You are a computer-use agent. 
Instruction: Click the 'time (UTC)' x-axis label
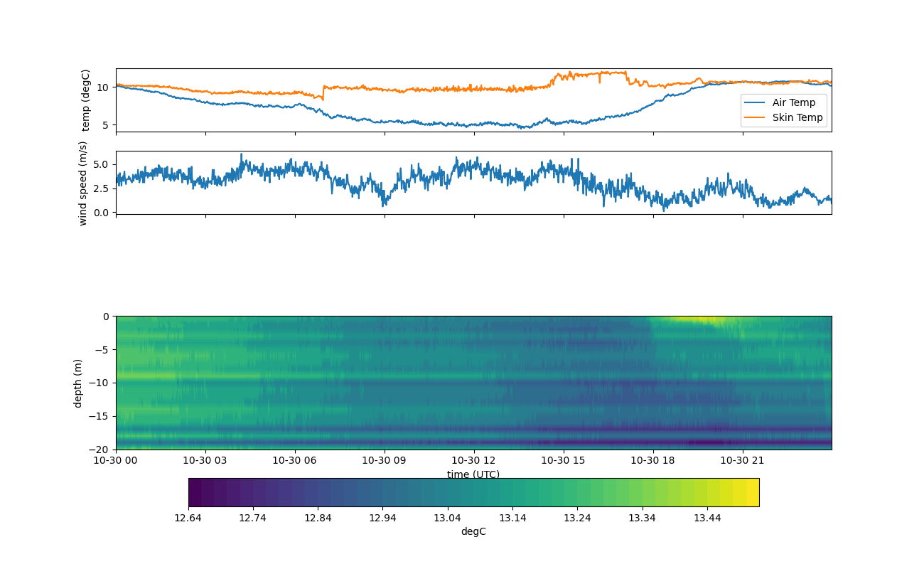(473, 474)
